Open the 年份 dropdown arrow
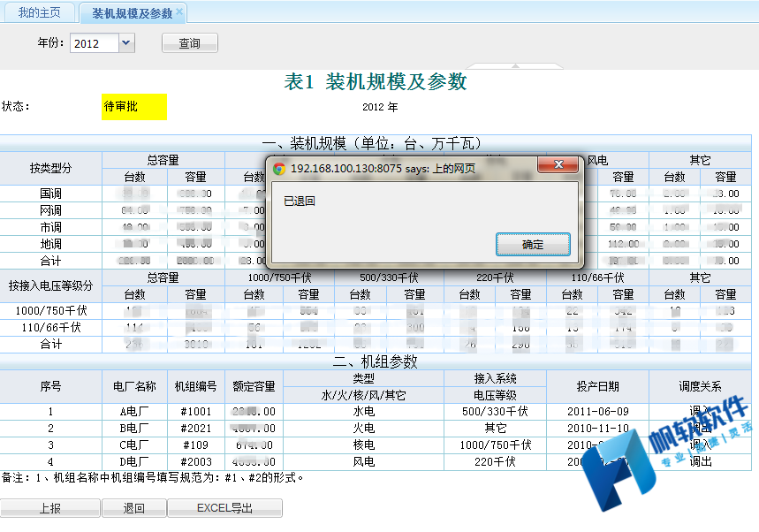The height and width of the screenshot is (532, 759). click(125, 42)
